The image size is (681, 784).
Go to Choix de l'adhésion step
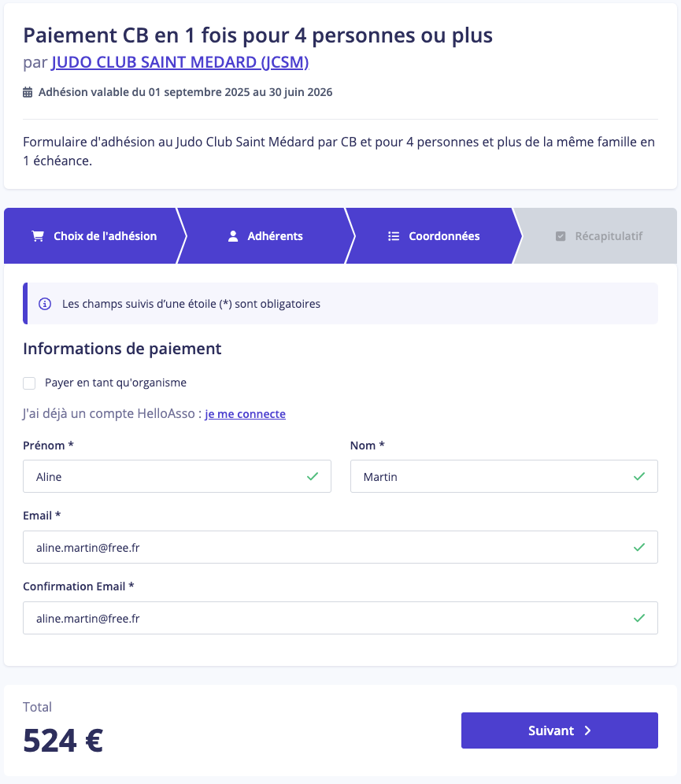(94, 236)
